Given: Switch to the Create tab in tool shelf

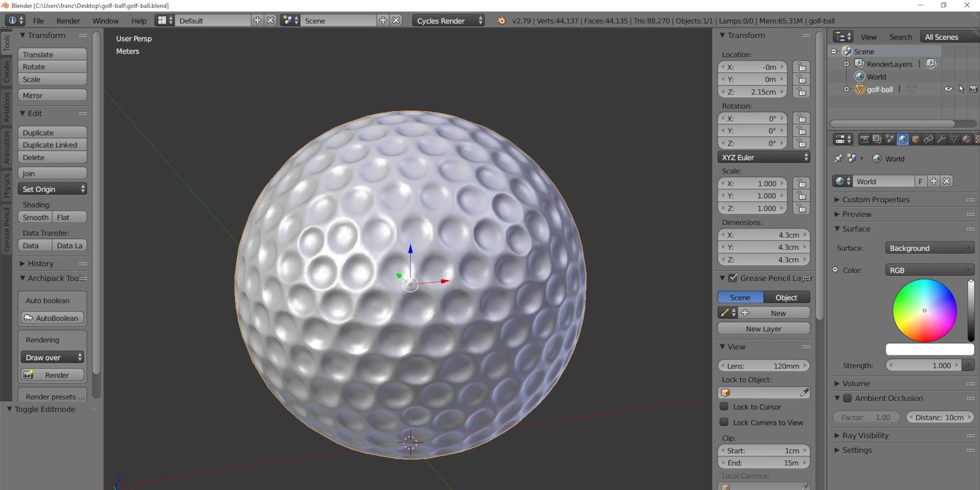Looking at the screenshot, I should pyautogui.click(x=7, y=71).
